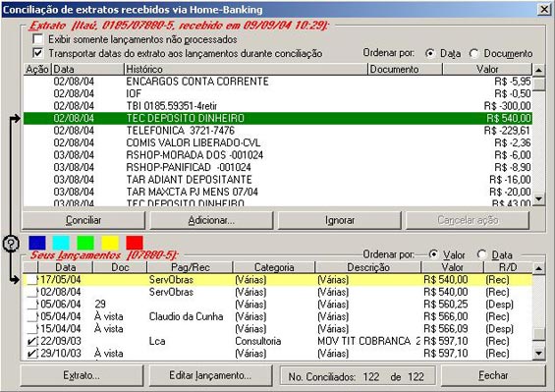
Task: Click the question mark help icon
Action: pos(11,244)
